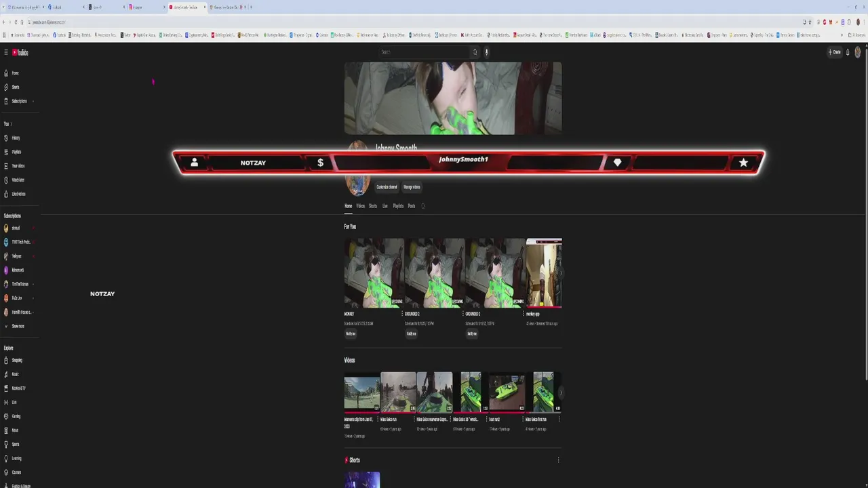Open the YouTube hamburger guide menu

coord(6,52)
